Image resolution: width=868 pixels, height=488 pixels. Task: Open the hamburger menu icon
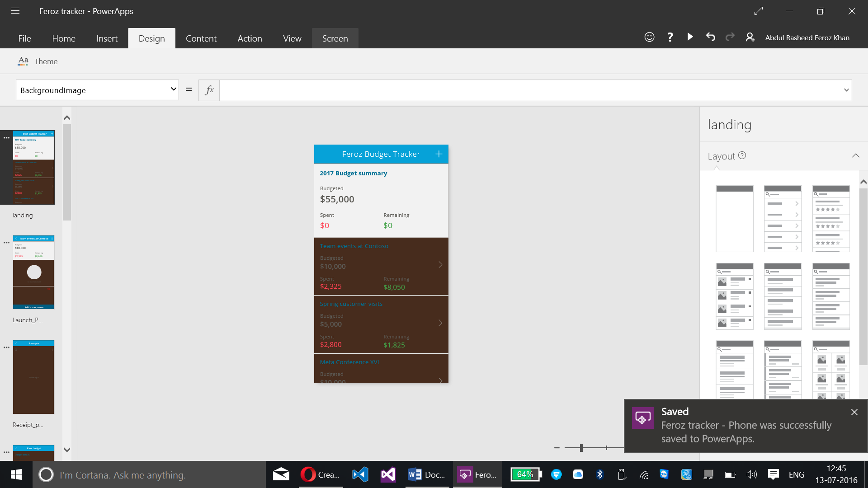pyautogui.click(x=15, y=11)
